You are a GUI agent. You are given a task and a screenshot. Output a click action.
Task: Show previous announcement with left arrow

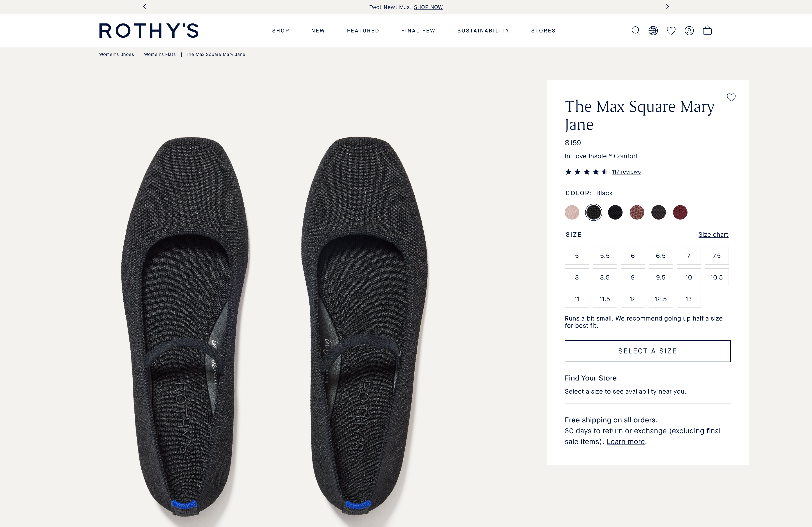[x=145, y=7]
